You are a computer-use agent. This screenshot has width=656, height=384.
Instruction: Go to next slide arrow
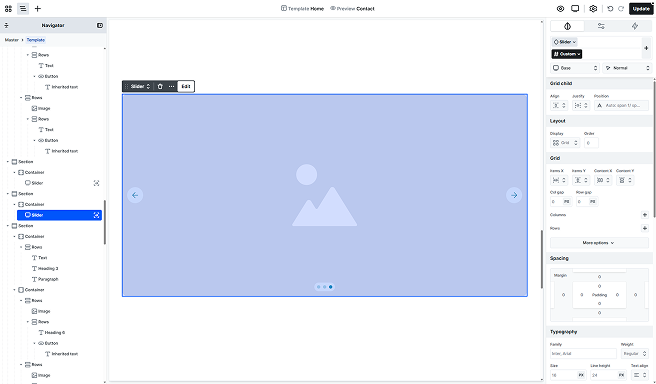coord(514,195)
